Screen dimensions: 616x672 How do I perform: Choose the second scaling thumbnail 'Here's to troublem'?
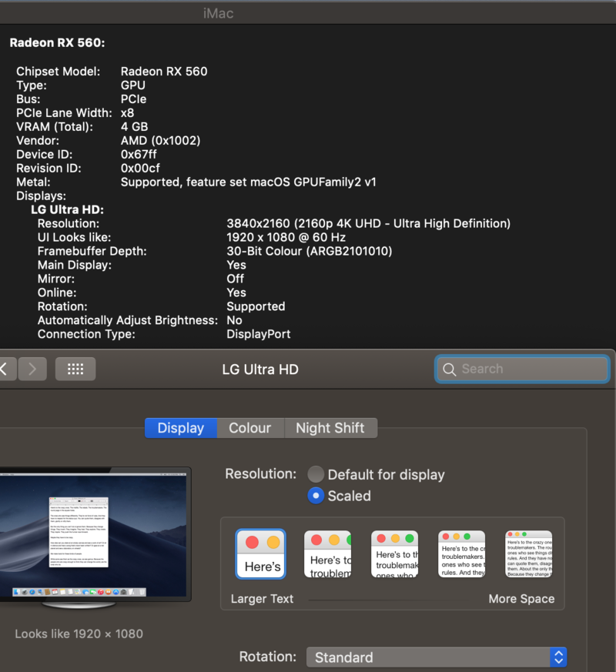(328, 554)
